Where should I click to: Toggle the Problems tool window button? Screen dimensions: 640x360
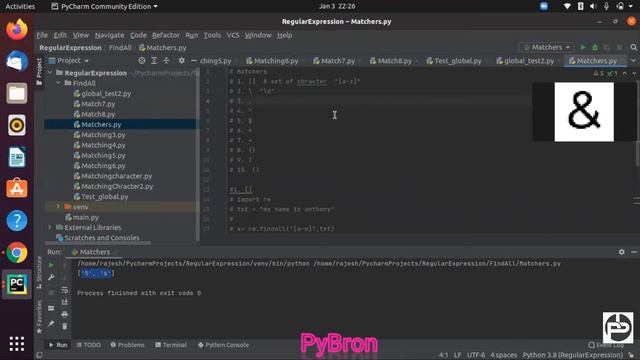coord(127,345)
